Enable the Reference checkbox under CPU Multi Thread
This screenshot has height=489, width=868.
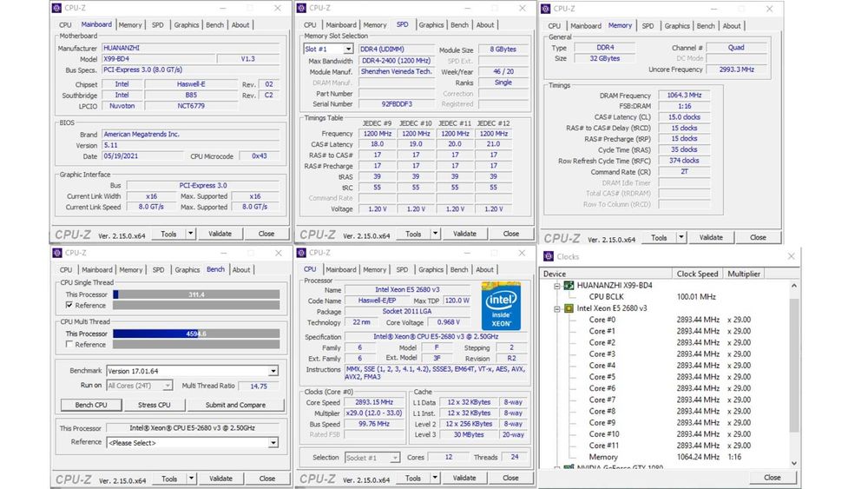69,345
